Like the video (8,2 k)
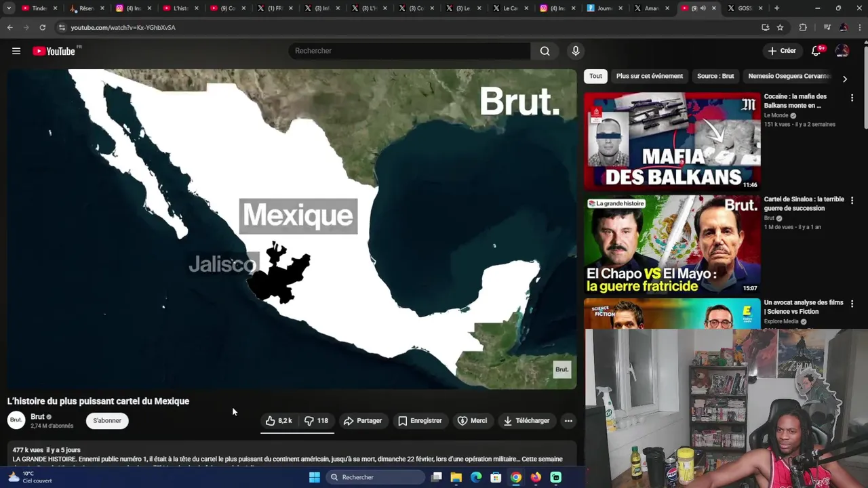The image size is (868, 488). (x=279, y=421)
